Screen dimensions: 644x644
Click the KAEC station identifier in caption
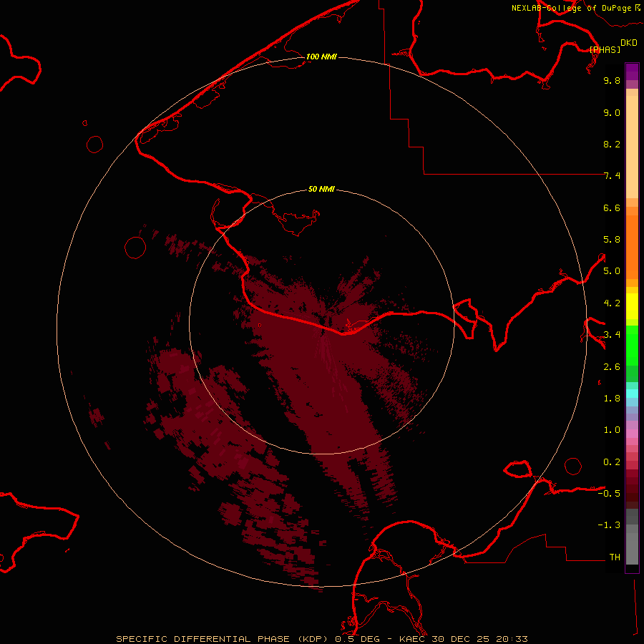pos(413,639)
